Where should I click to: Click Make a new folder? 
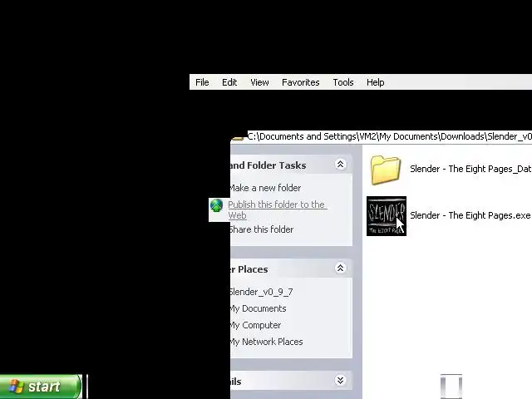pos(265,188)
